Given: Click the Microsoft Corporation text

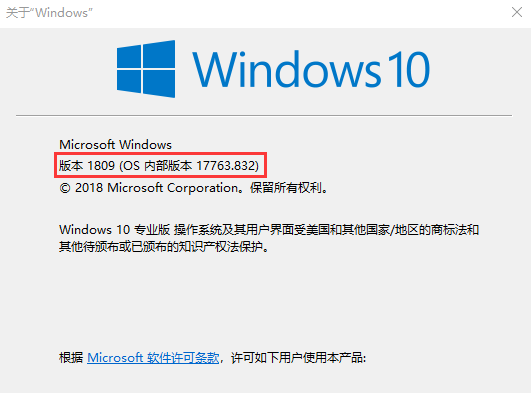Looking at the screenshot, I should [x=172, y=188].
